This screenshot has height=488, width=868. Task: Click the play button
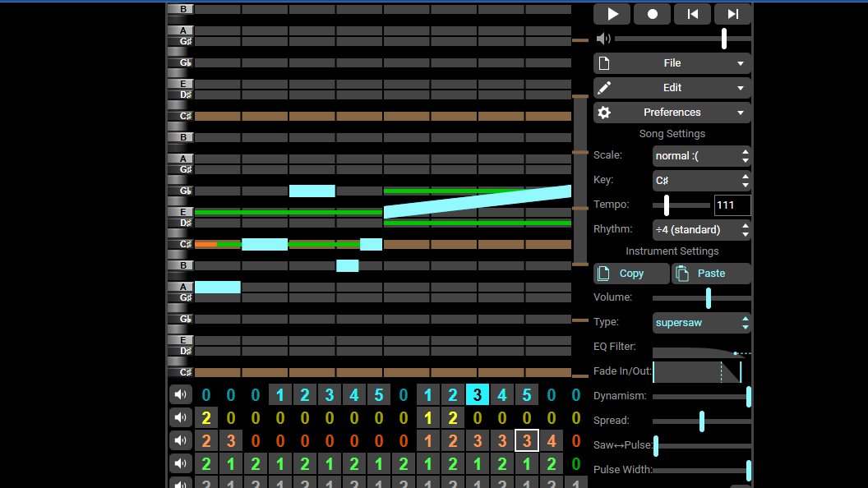[612, 14]
